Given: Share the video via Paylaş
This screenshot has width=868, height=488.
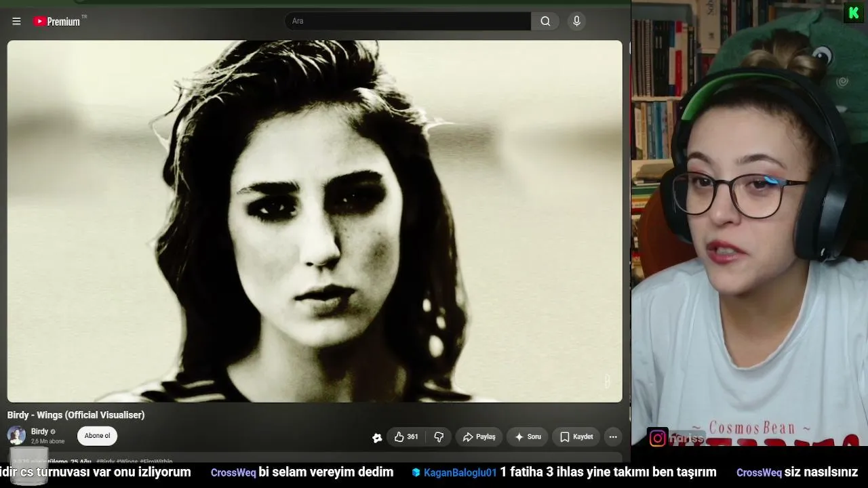Looking at the screenshot, I should point(479,437).
